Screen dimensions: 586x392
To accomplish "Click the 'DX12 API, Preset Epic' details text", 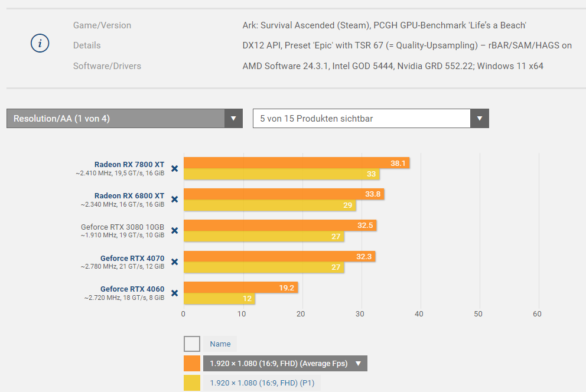I will click(407, 45).
